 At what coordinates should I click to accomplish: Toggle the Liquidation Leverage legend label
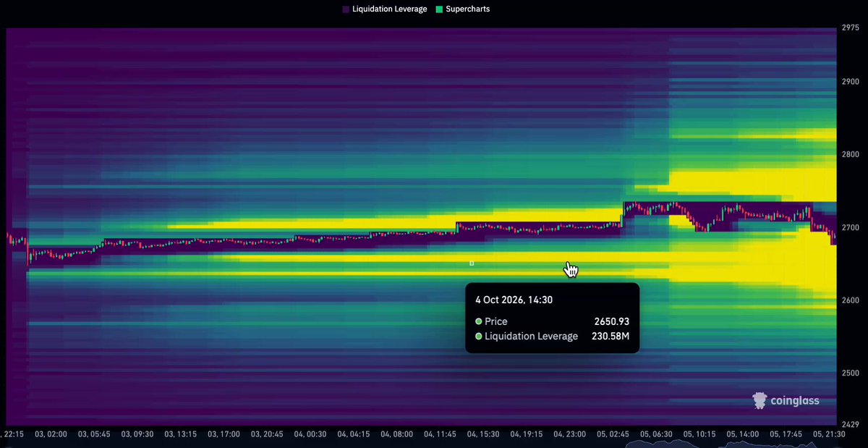click(x=389, y=9)
